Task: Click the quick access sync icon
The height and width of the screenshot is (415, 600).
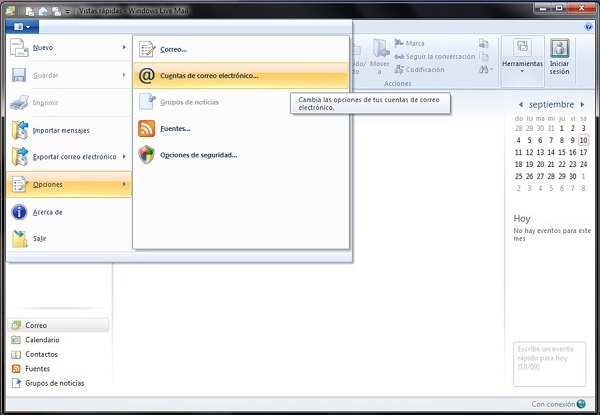Action: pos(56,11)
